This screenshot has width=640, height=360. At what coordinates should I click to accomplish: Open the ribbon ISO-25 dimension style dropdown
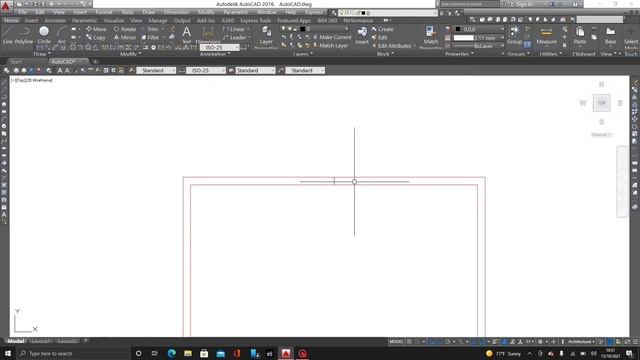pyautogui.click(x=220, y=47)
